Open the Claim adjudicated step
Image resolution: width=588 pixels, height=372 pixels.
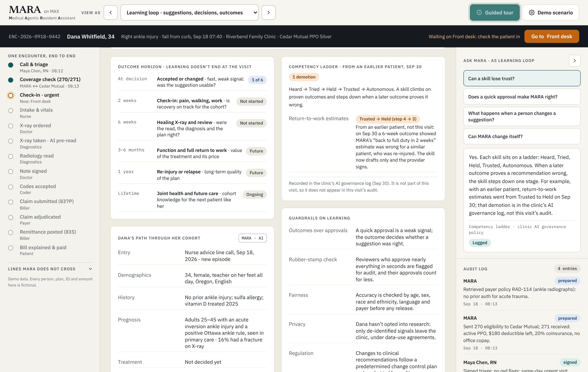pyautogui.click(x=50, y=220)
